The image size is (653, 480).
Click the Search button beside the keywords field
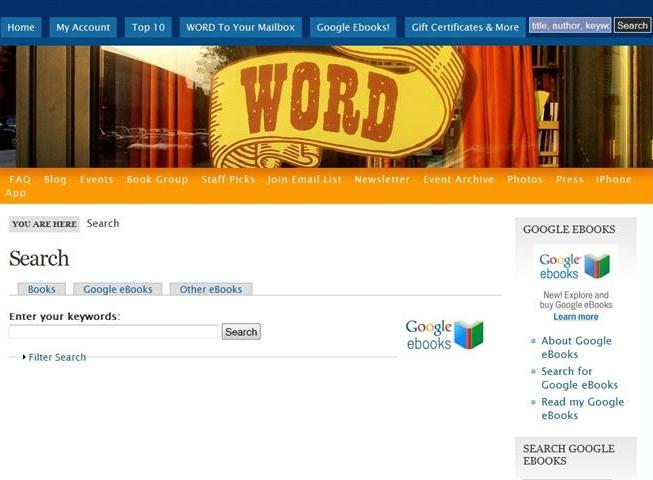pos(241,332)
